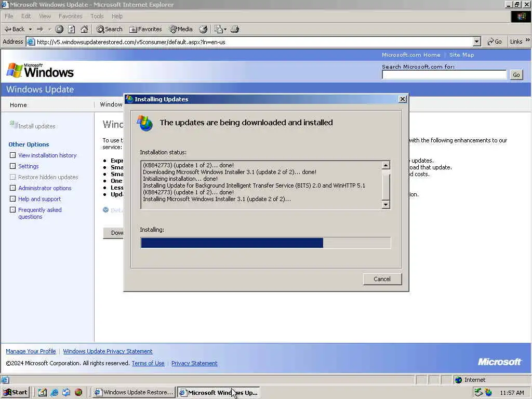Click the Windows Update globe icon in dialog
The height and width of the screenshot is (399, 532).
(144, 123)
